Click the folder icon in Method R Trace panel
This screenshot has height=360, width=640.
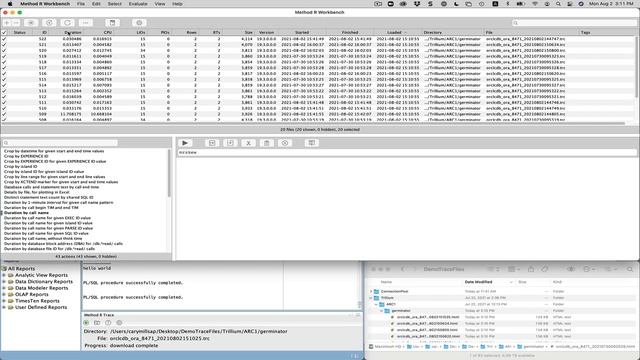pyautogui.click(x=97, y=322)
